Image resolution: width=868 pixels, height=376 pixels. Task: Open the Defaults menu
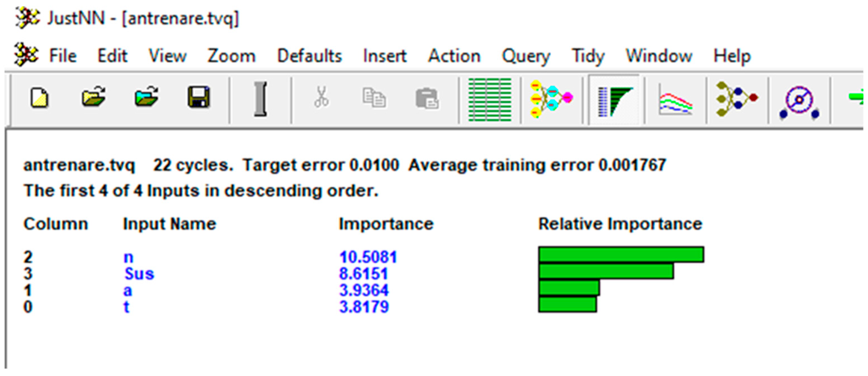pyautogui.click(x=309, y=56)
